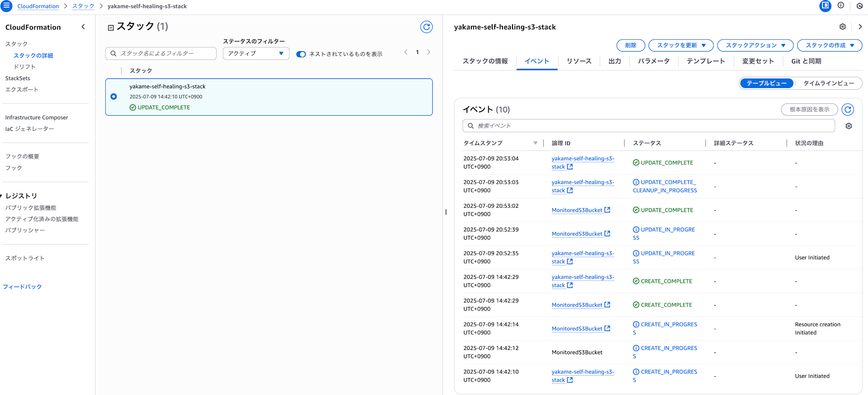Image resolution: width=868 pixels, height=395 pixels.
Task: Switch to the イベント tab
Action: 537,61
